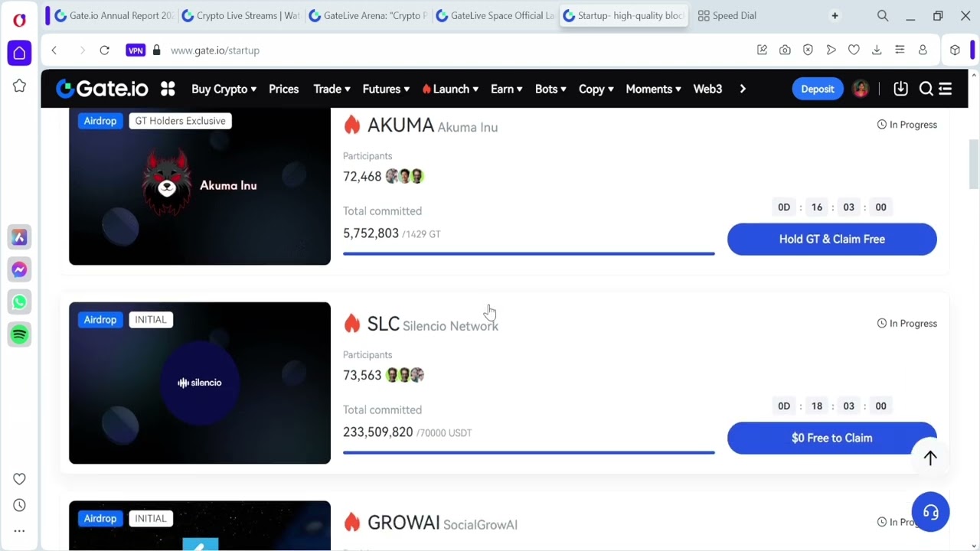
Task: Open browser downloads icon
Action: 877,50
